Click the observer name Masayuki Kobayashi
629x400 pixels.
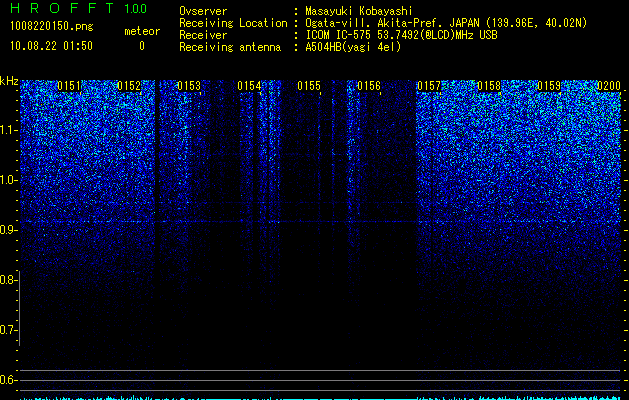pos(359,11)
